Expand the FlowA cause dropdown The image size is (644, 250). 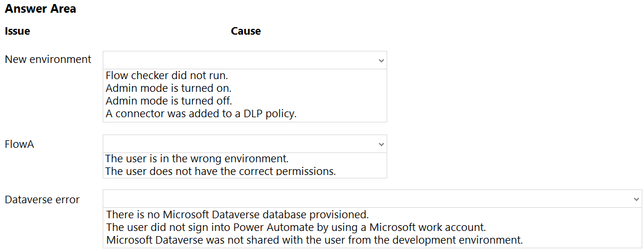[245, 144]
